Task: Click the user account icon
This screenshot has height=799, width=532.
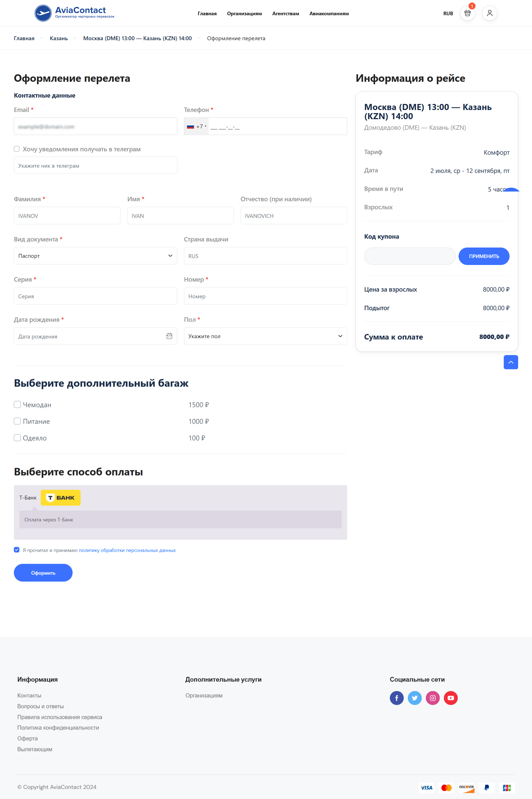Action: coord(489,13)
